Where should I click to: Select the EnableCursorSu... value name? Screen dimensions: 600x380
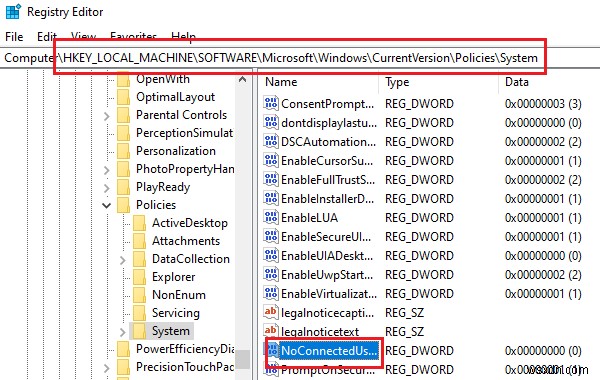click(x=327, y=161)
